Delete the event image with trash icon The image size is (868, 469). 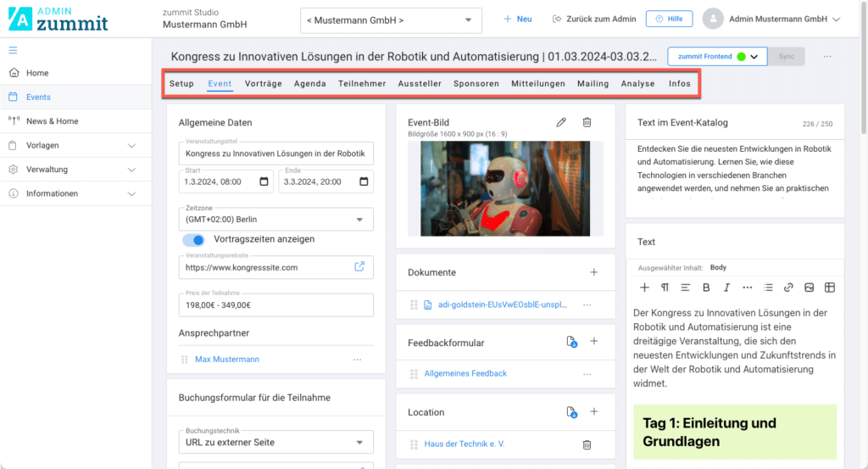(x=587, y=122)
